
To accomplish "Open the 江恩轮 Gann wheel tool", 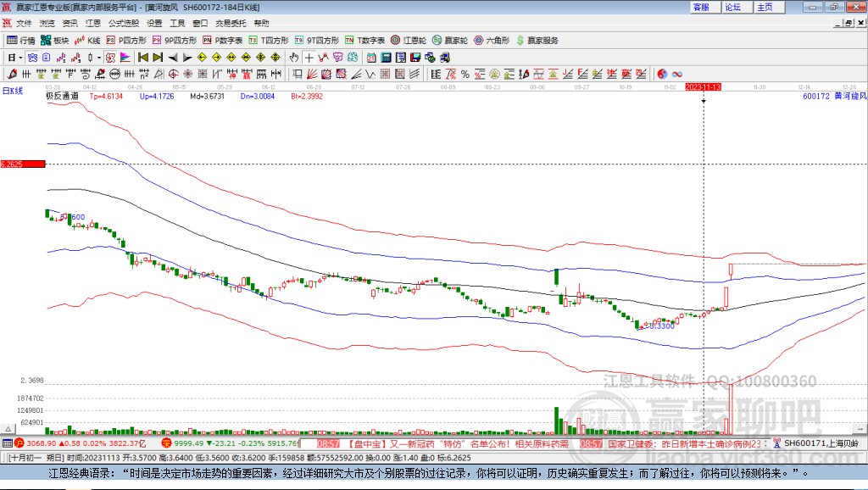I will (409, 40).
